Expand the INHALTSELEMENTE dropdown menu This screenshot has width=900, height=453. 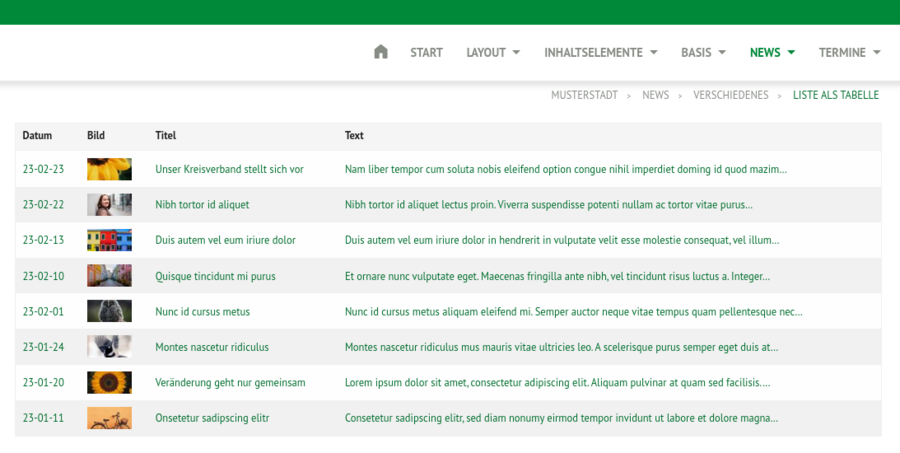(x=600, y=52)
